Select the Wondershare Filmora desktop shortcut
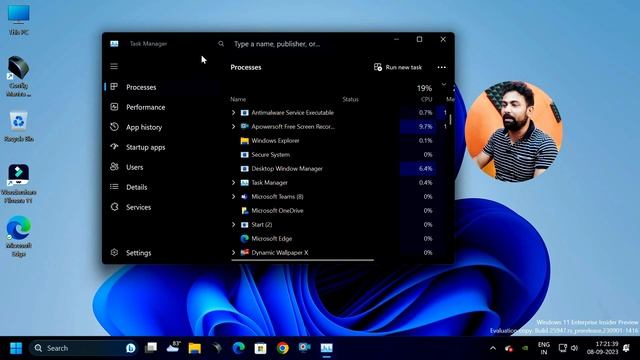Image resolution: width=640 pixels, height=360 pixels. click(x=19, y=184)
